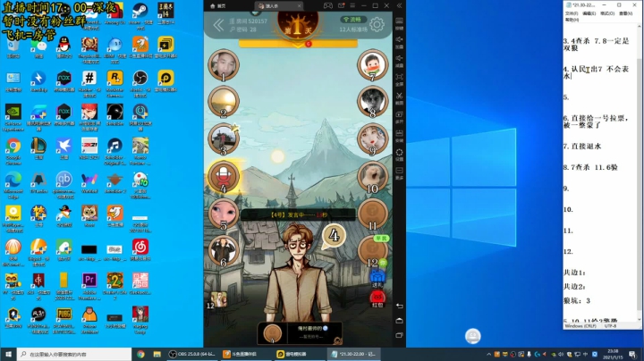Select player 1's avatar
The height and width of the screenshot is (361, 644).
224,65
